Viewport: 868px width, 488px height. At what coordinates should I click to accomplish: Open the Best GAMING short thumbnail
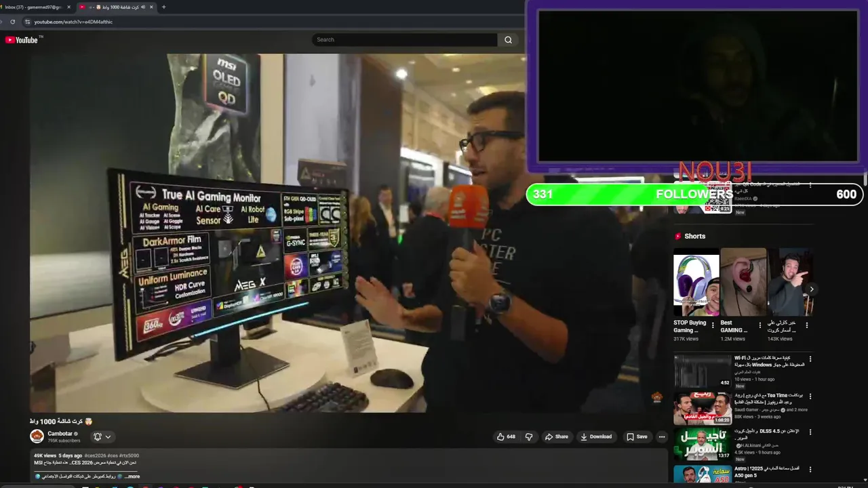click(743, 282)
